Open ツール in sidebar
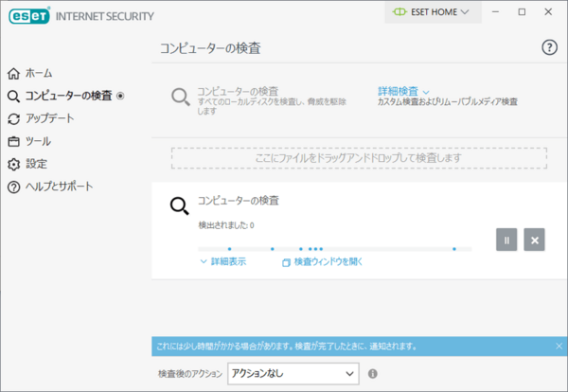 (x=38, y=141)
